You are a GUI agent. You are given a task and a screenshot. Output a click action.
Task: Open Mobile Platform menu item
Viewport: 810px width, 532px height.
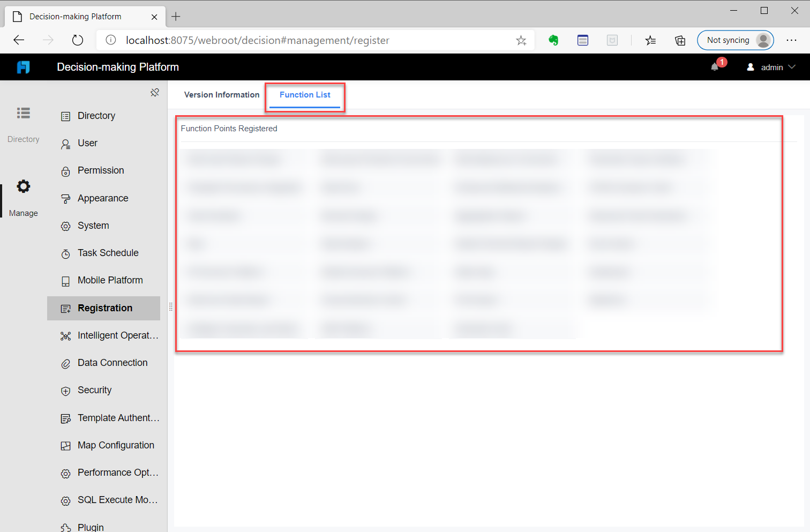click(104, 280)
